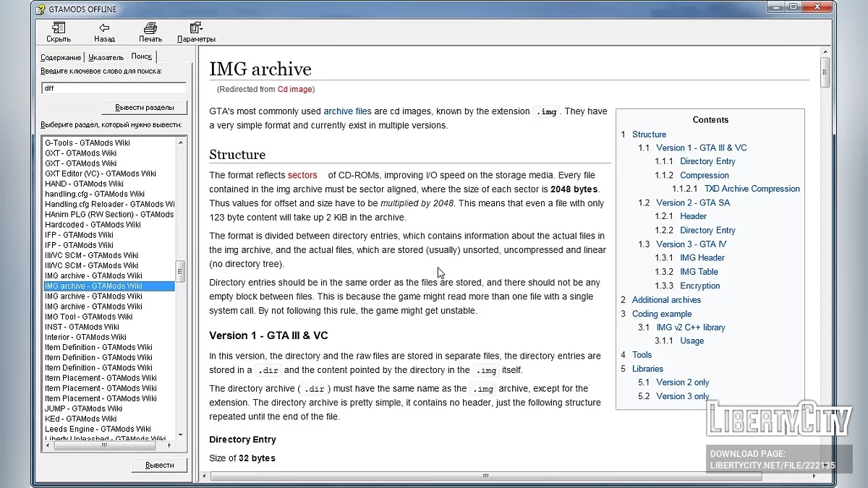Click the Print (Печать) toolbar icon
The height and width of the screenshot is (488, 868).
(150, 29)
